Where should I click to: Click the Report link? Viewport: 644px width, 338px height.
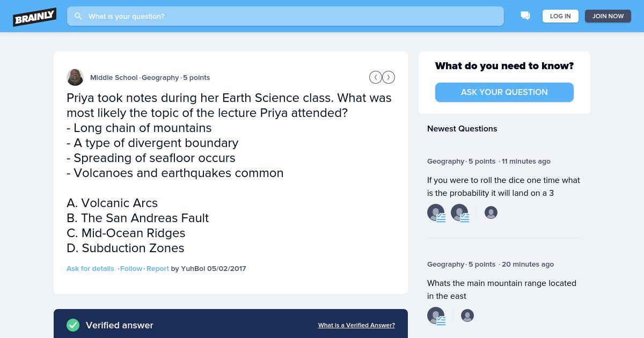(158, 268)
